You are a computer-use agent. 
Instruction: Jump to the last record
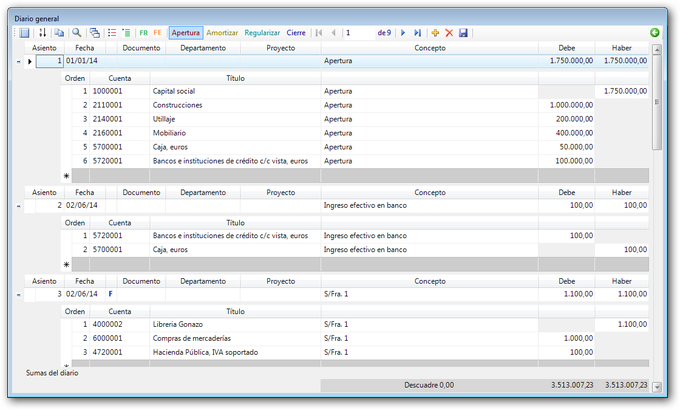(x=417, y=33)
